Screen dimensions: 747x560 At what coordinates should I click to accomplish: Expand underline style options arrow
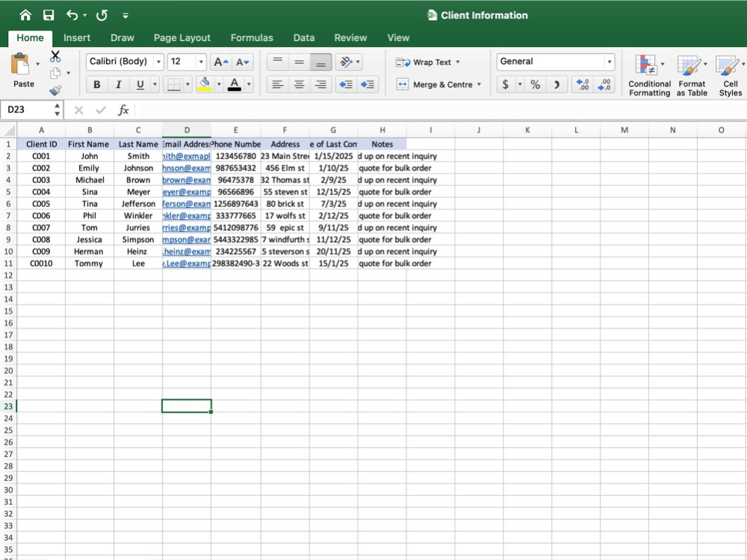click(155, 85)
